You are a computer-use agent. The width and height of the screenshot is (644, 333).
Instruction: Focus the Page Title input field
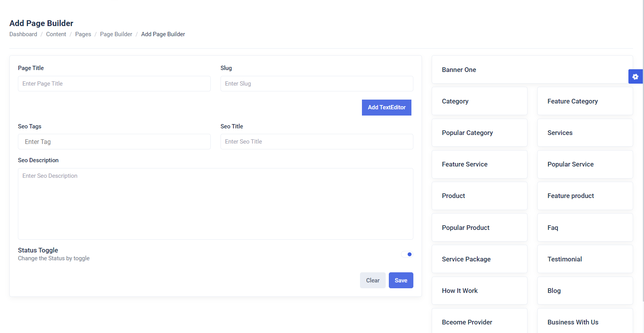point(114,84)
